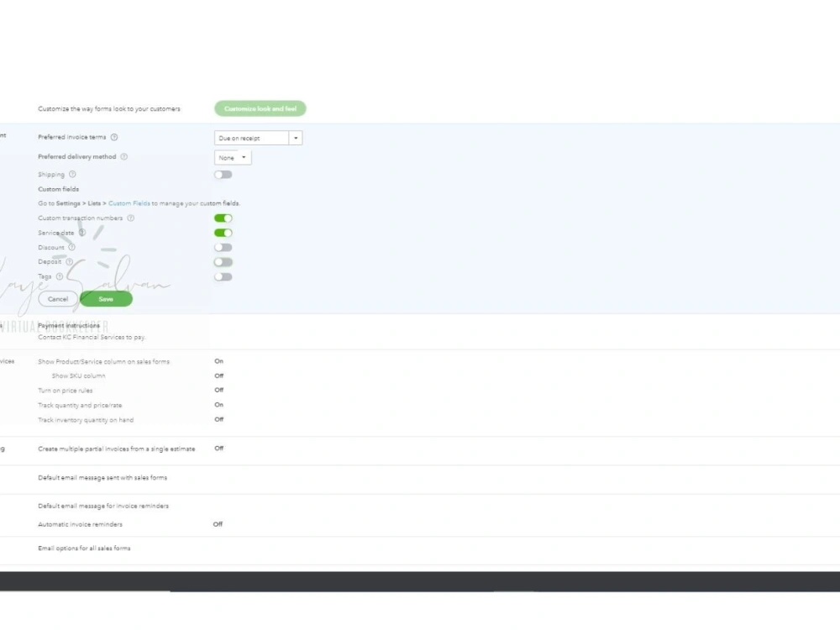Click the Off value for Automatic invoice reminders
This screenshot has height=630, width=840.
click(218, 524)
